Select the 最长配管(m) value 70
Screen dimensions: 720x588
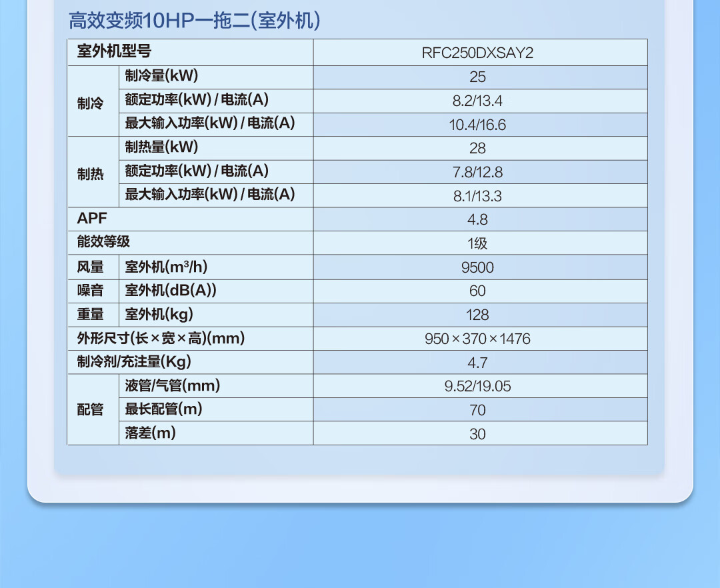[x=477, y=410]
